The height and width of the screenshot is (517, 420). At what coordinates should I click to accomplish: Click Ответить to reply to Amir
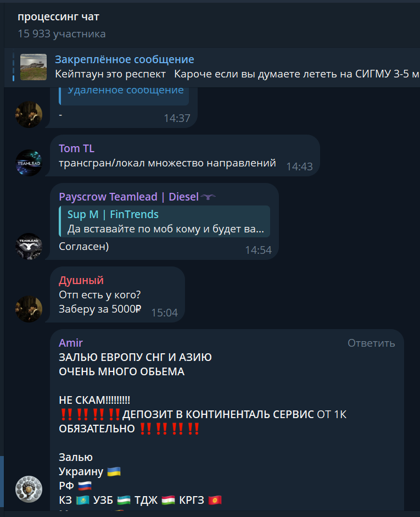(x=371, y=343)
